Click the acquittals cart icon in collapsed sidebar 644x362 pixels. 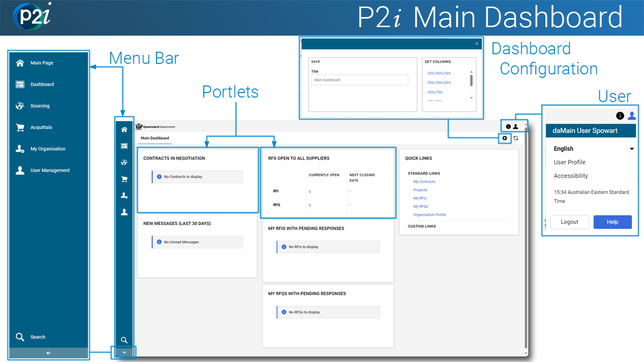(x=124, y=179)
